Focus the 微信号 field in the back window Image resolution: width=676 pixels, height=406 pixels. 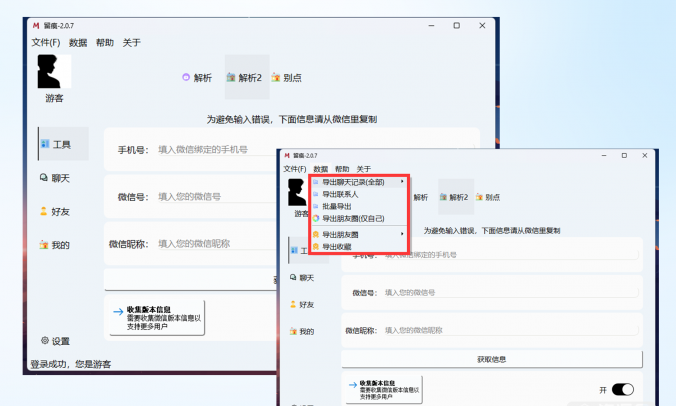point(216,197)
